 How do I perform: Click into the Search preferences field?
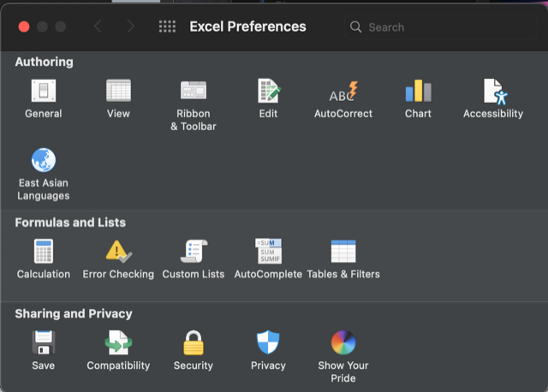440,27
